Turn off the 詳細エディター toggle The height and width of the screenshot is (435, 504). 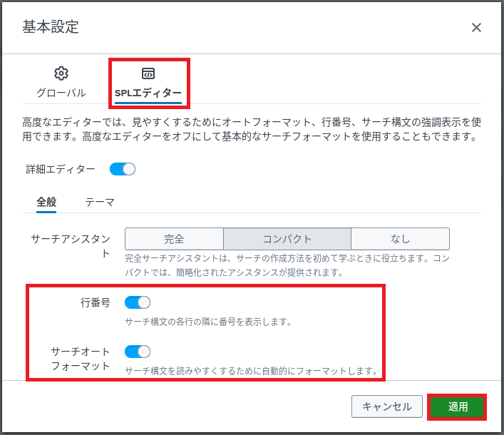pos(123,169)
